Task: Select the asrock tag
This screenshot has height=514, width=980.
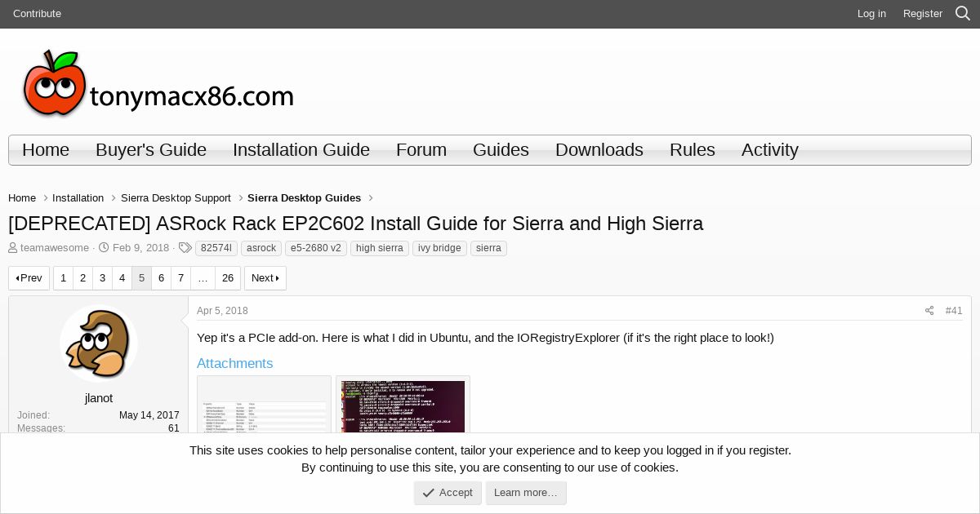Action: coord(261,248)
